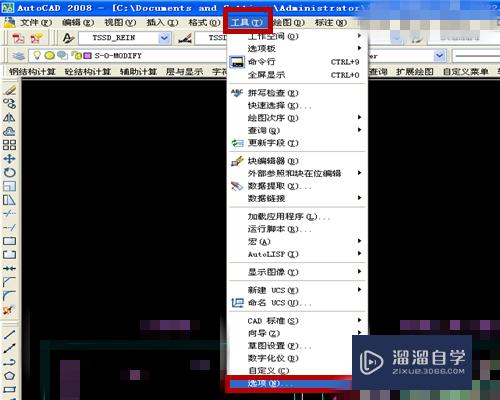Image resolution: width=500 pixels, height=400 pixels.
Task: Choose 命名 UCS(U)... menu item
Action: [298, 303]
